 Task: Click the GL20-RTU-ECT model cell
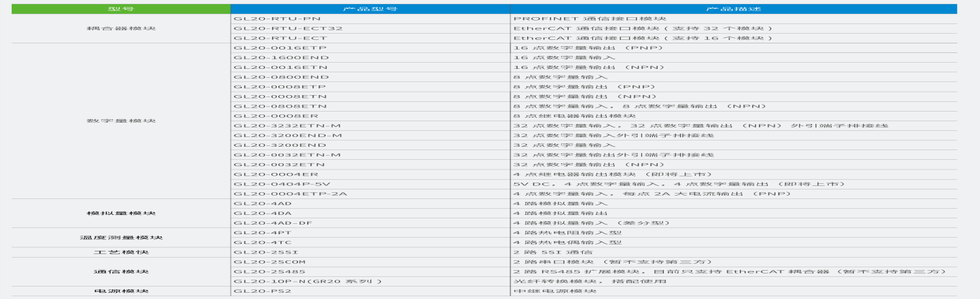pyautogui.click(x=370, y=38)
